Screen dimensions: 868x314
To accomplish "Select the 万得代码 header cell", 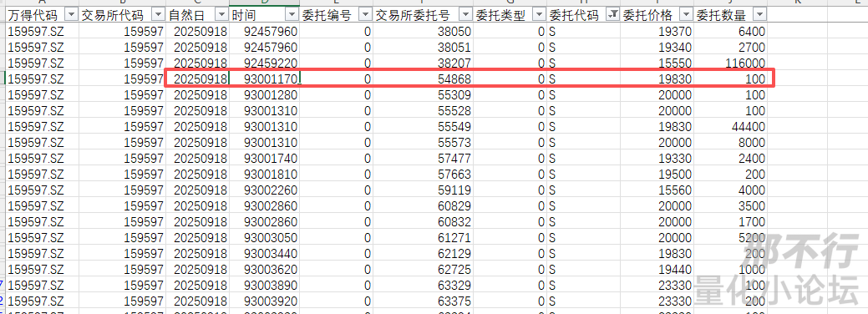I will tap(43, 15).
